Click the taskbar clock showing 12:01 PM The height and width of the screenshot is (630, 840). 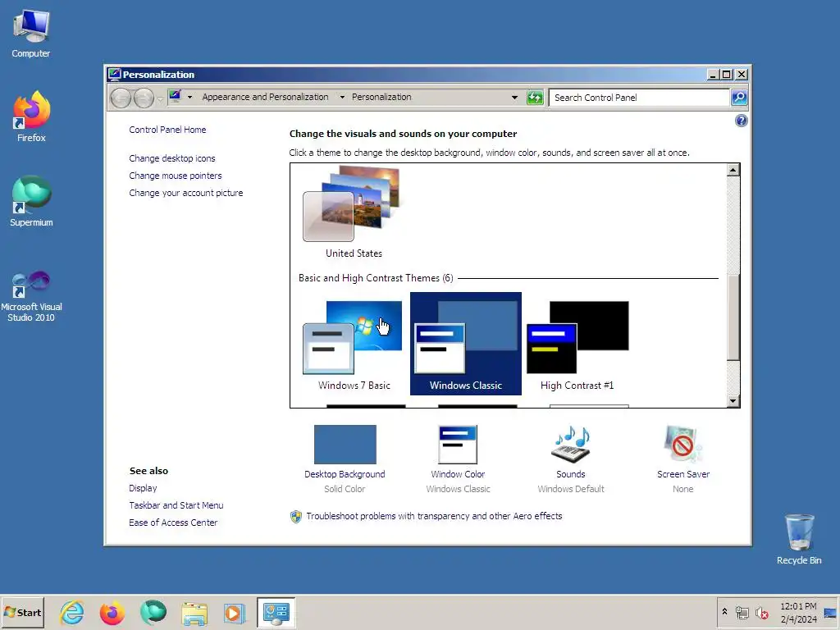[798, 612]
